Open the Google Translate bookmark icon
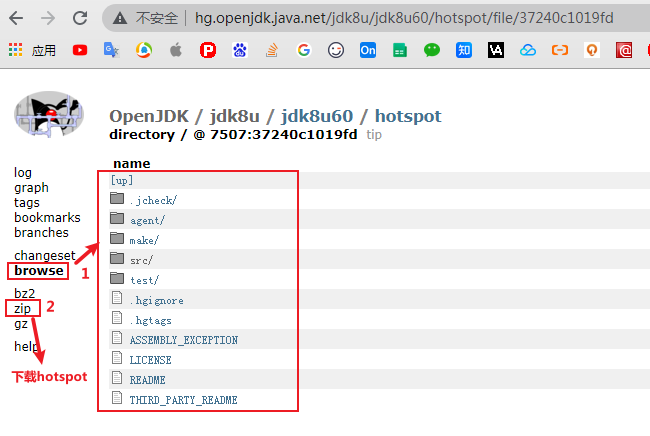 click(112, 50)
